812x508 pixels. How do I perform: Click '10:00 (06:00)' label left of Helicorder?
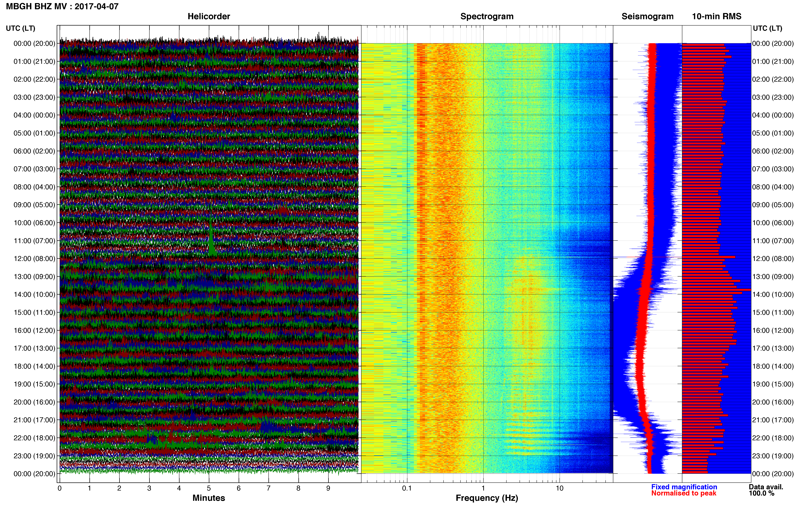[34, 223]
